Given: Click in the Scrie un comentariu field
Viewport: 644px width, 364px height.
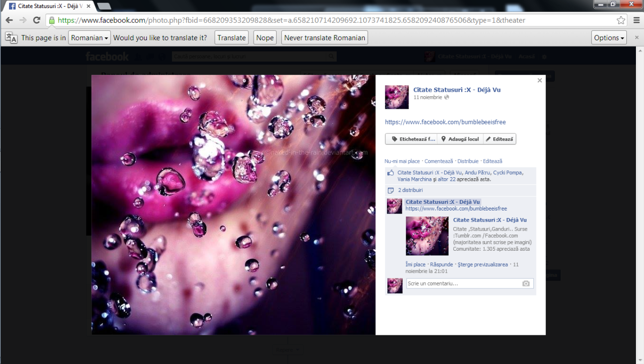Looking at the screenshot, I should coord(463,283).
